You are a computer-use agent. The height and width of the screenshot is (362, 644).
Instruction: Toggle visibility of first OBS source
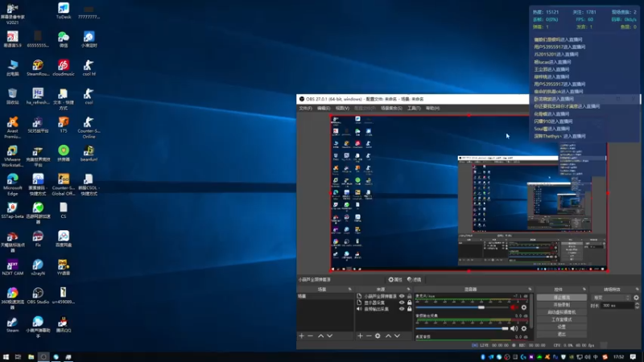(x=402, y=296)
